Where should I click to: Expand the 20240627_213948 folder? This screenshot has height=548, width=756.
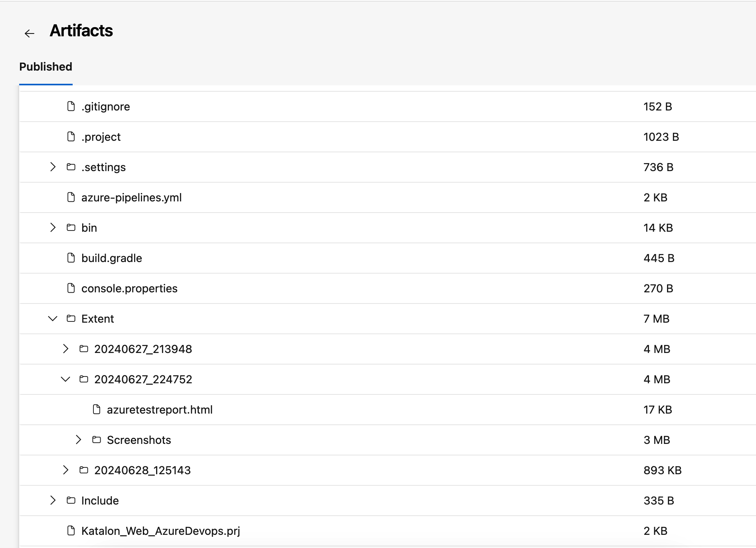65,349
